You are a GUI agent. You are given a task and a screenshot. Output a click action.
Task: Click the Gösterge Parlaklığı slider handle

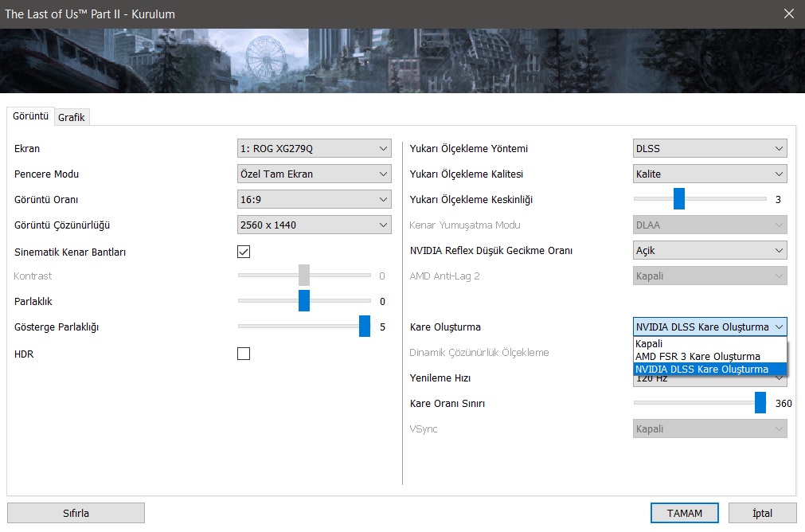[365, 327]
